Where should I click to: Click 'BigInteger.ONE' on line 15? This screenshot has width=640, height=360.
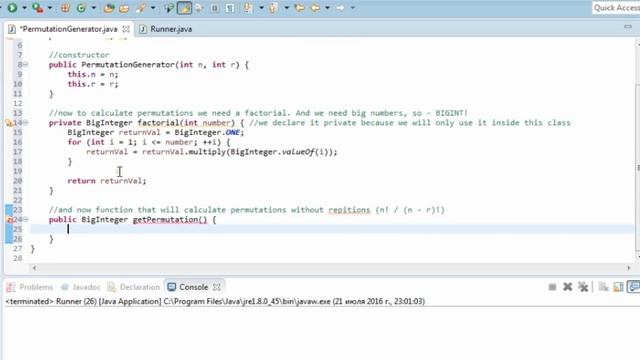(208, 132)
